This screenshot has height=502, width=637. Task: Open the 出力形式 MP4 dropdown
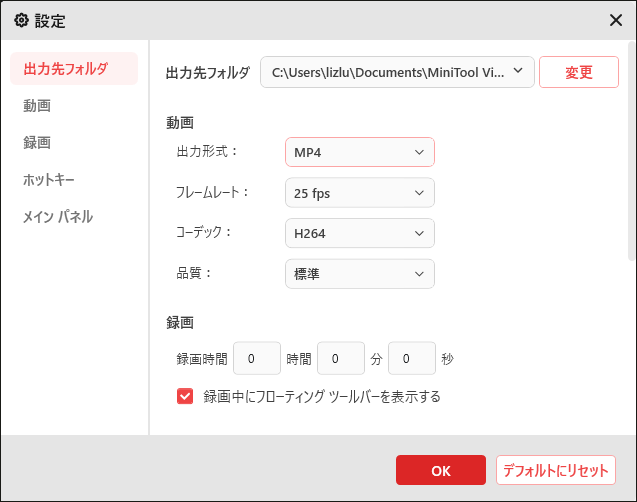tap(360, 152)
